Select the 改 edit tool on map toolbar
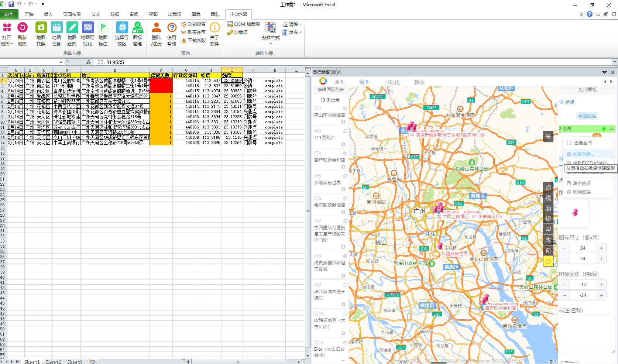This screenshot has height=364, width=618. click(x=548, y=240)
